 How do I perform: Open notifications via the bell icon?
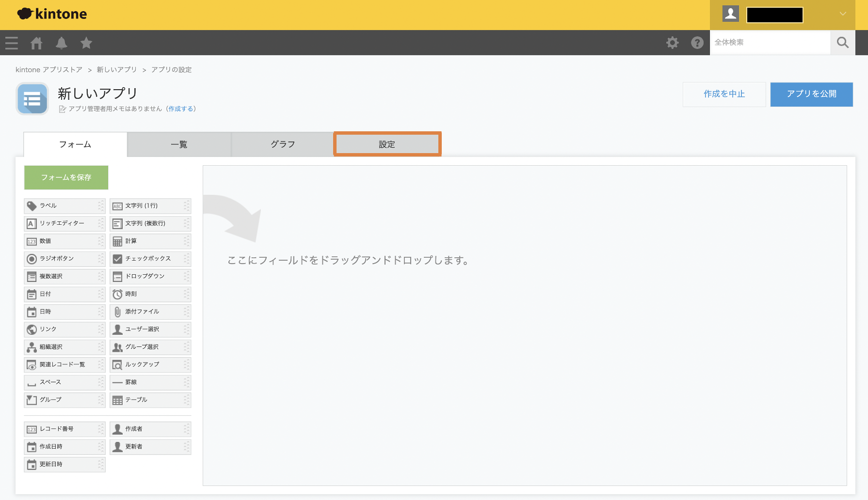62,43
